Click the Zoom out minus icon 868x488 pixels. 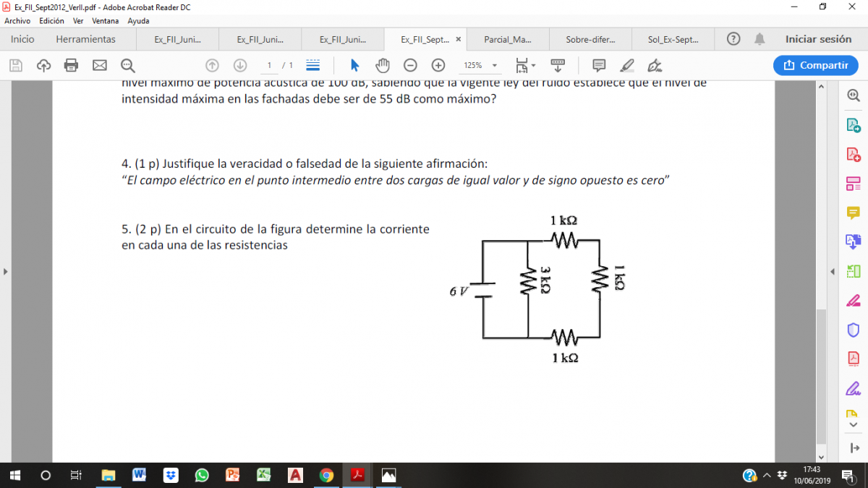(x=410, y=66)
